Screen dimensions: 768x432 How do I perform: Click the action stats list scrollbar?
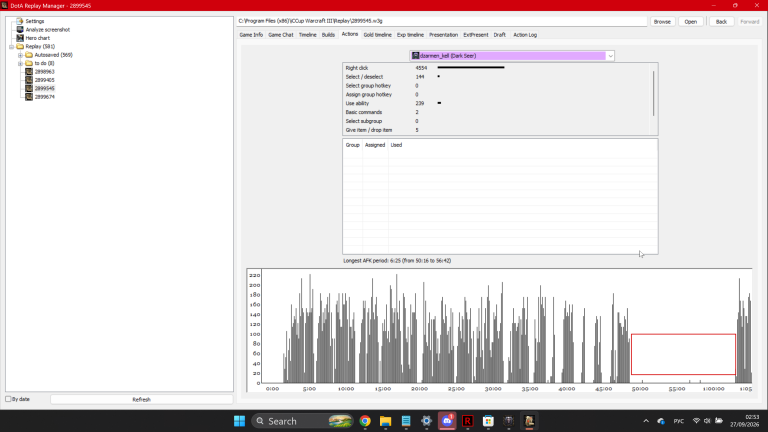pos(653,93)
